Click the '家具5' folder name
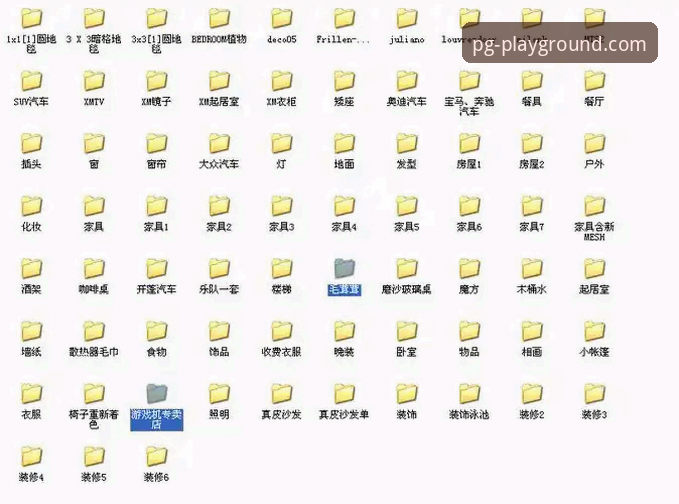The height and width of the screenshot is (504, 679). [x=407, y=226]
